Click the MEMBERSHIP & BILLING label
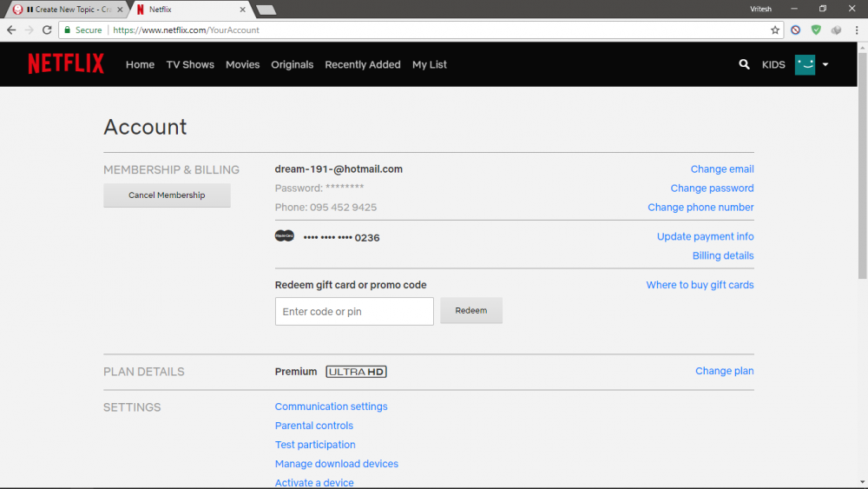868x489 pixels. point(172,169)
